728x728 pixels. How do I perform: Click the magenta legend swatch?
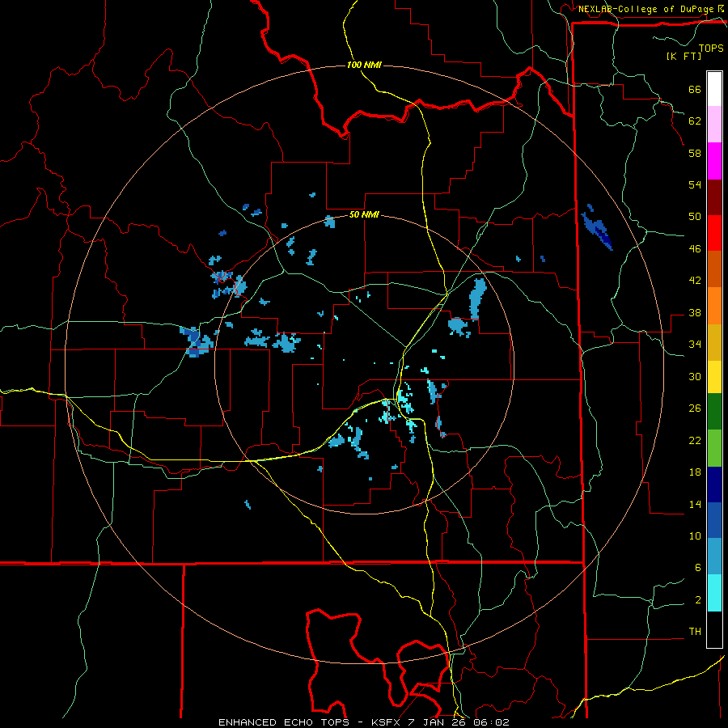(714, 161)
